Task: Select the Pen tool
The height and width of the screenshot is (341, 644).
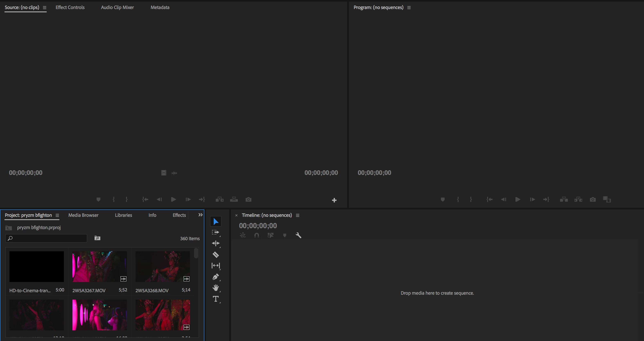Action: tap(216, 277)
